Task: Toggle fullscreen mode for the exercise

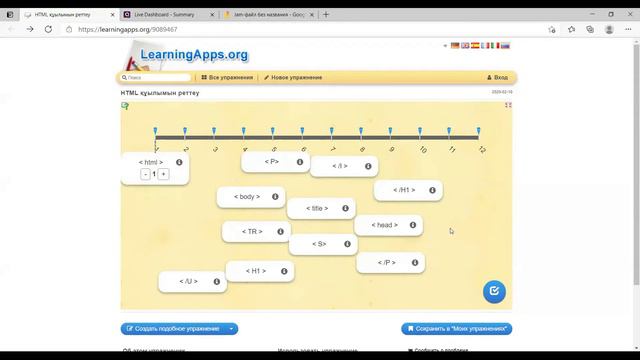Action: click(x=508, y=105)
